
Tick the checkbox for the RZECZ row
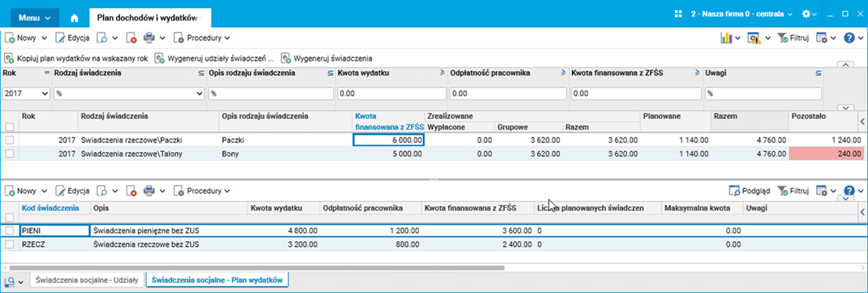[9, 244]
